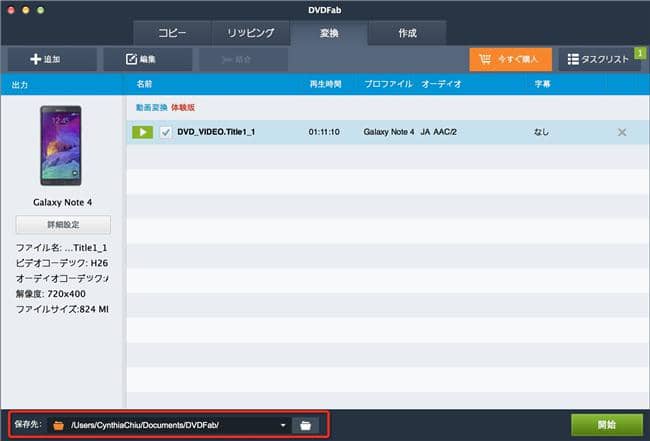Click the Galaxy Note 4 device thumbnail
This screenshot has width=650, height=441.
[x=61, y=145]
